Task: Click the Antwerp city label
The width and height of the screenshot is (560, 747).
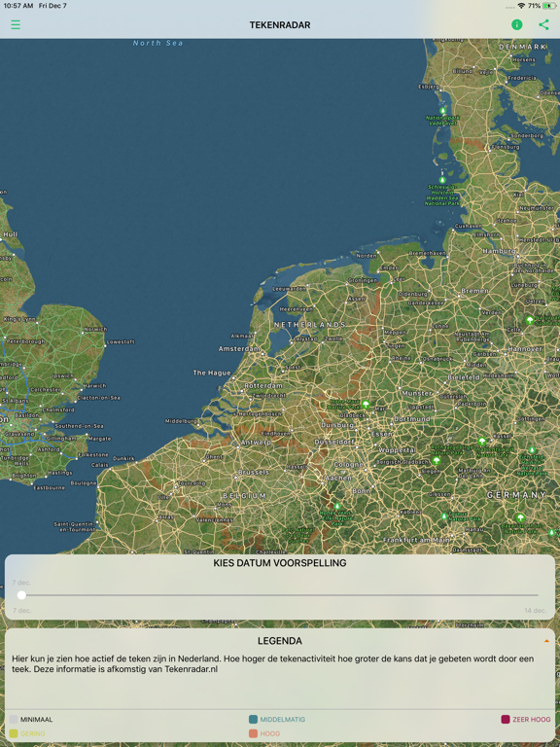Action: point(256,443)
